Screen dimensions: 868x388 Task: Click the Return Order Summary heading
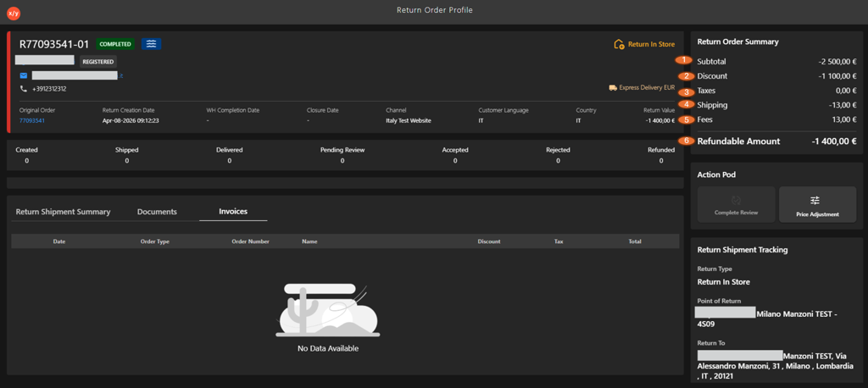(x=738, y=42)
